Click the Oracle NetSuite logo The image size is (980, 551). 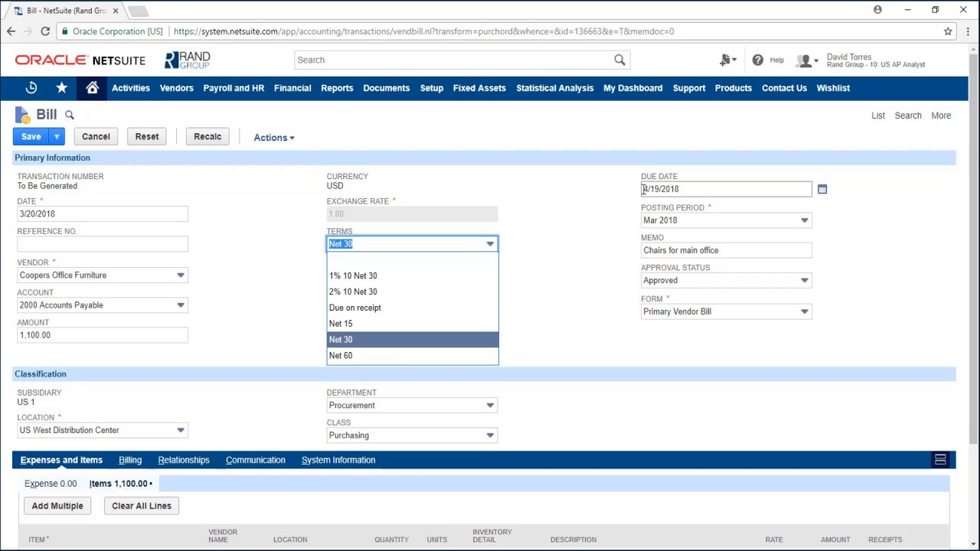click(80, 60)
